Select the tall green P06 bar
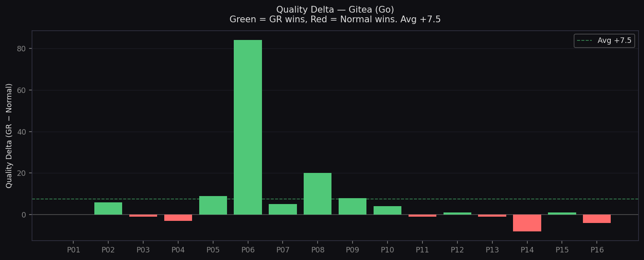The width and height of the screenshot is (644, 260). pos(248,126)
